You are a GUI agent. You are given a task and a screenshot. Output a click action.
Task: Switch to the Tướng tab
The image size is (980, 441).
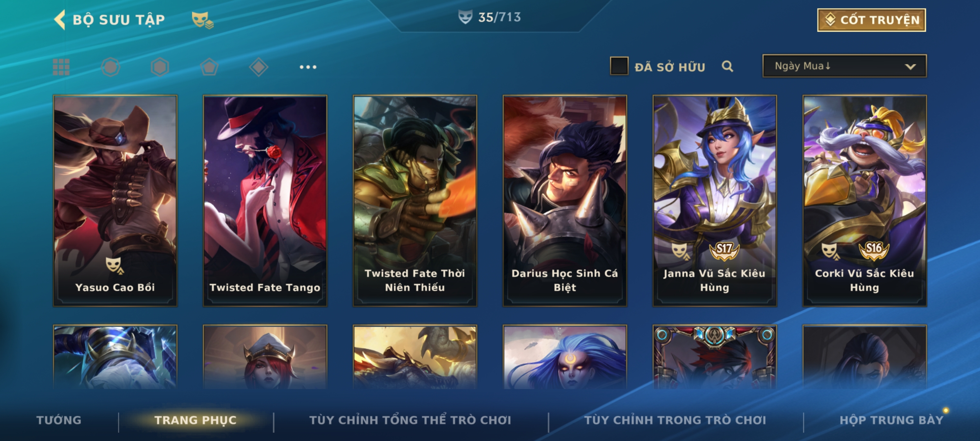[59, 420]
